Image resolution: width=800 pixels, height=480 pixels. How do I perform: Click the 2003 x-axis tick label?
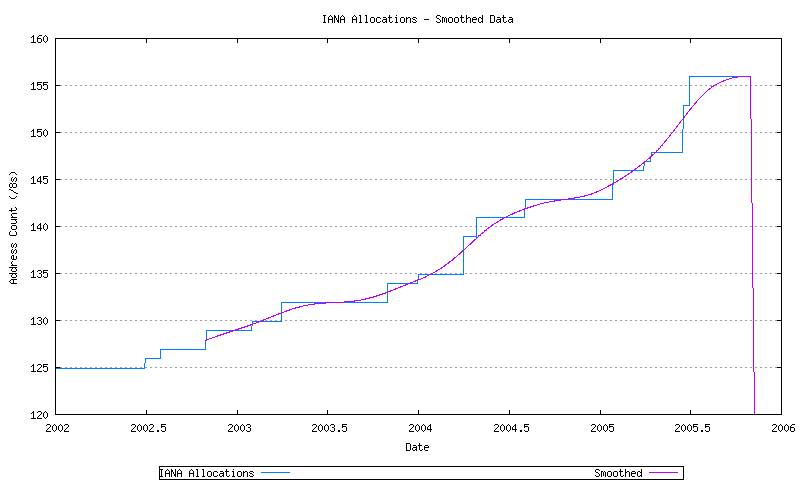point(237,428)
